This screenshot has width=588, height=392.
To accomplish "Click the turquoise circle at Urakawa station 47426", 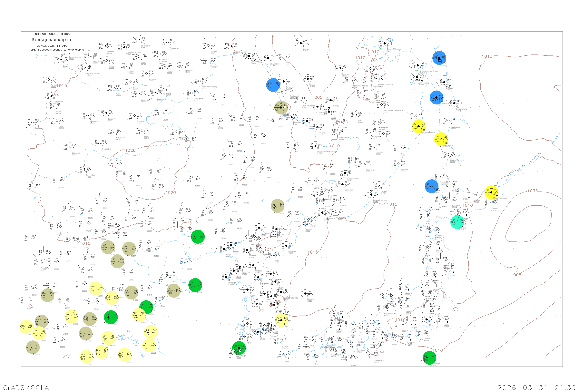I will tap(457, 222).
